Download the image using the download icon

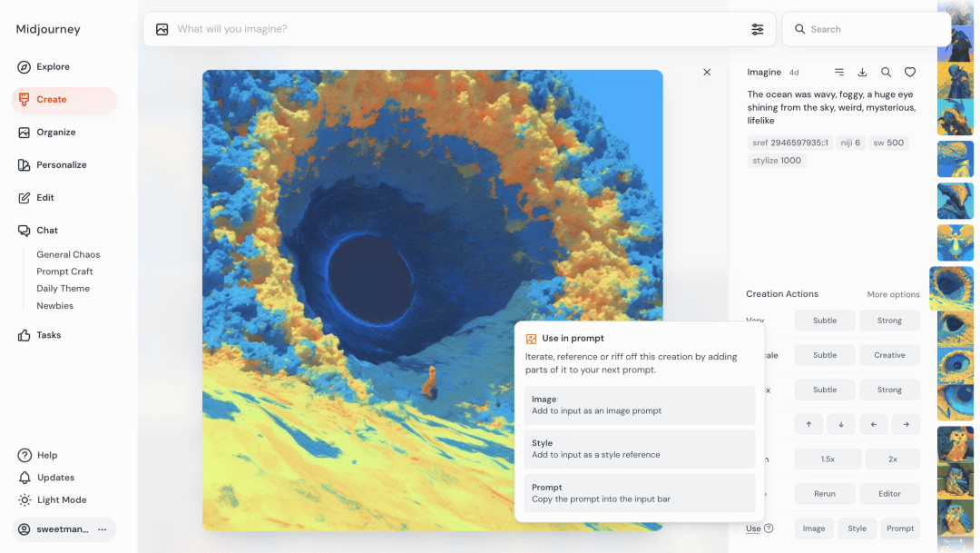tap(862, 73)
